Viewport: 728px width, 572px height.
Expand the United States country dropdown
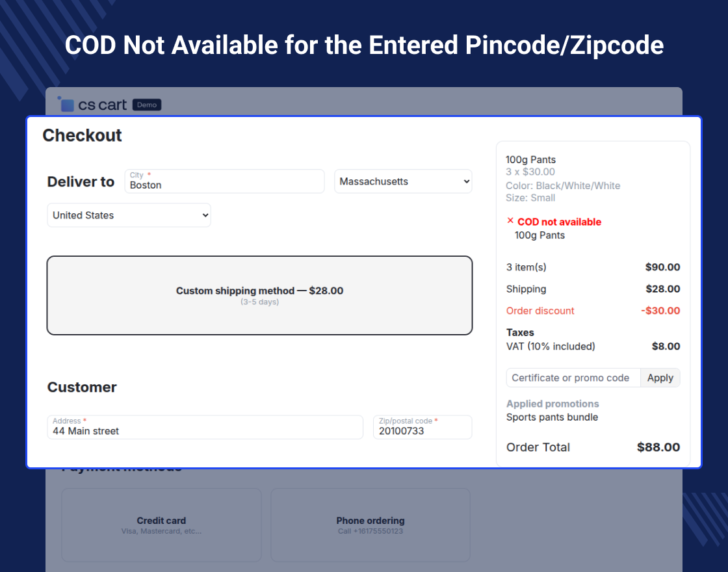129,215
